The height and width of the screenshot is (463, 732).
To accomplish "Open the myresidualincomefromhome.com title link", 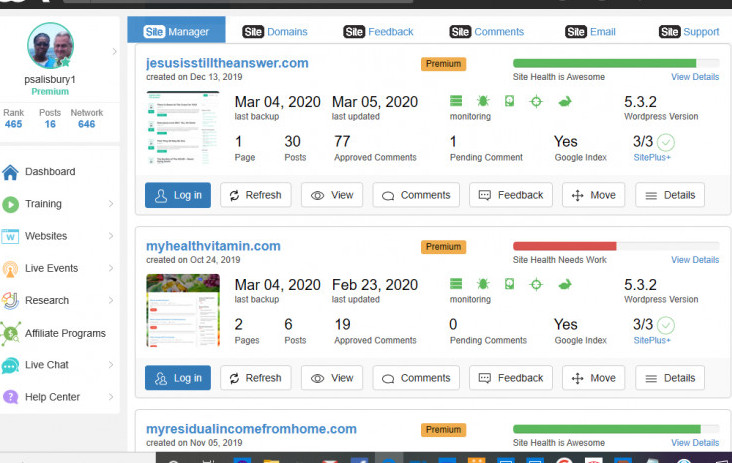I will (251, 429).
